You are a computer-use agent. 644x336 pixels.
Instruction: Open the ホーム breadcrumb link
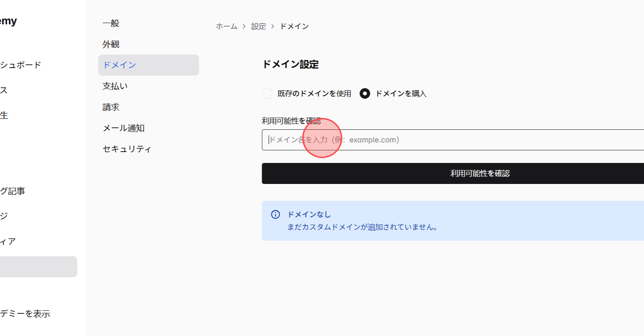226,26
